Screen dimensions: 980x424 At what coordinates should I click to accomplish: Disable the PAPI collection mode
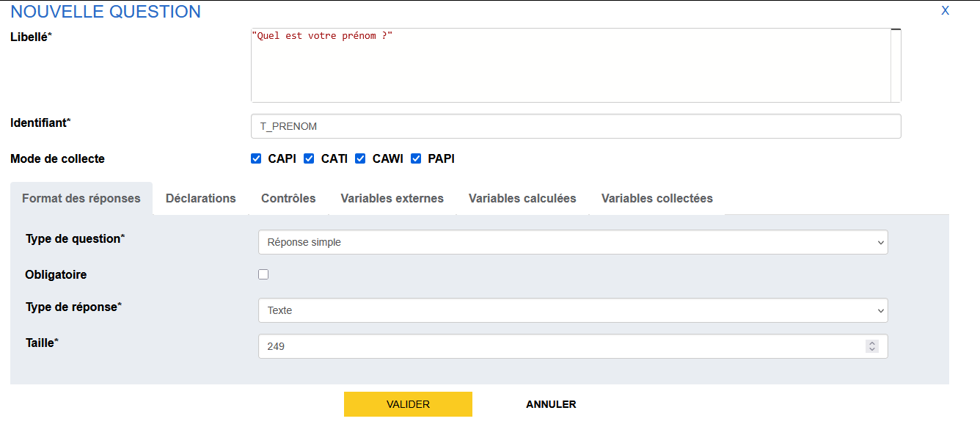416,158
